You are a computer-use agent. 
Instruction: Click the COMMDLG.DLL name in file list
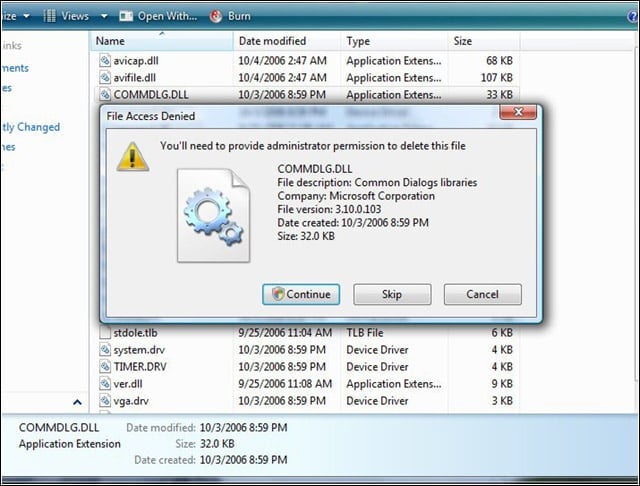point(151,95)
